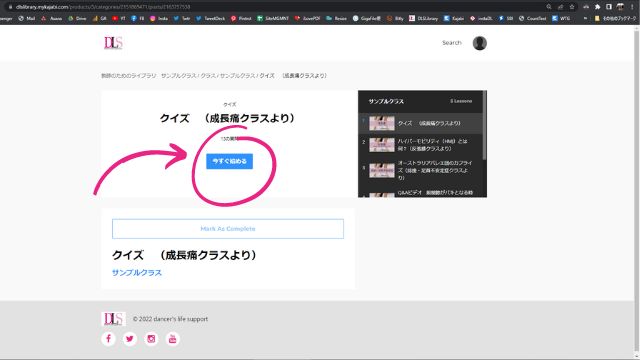Open lesson 3 thumbnail in the playlist
The height and width of the screenshot is (360, 640).
382,170
